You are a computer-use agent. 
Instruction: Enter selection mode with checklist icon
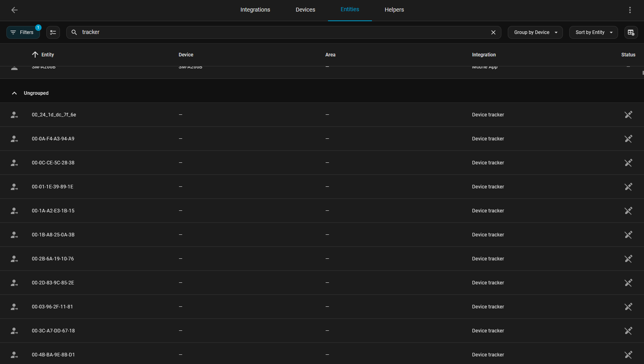click(x=53, y=32)
